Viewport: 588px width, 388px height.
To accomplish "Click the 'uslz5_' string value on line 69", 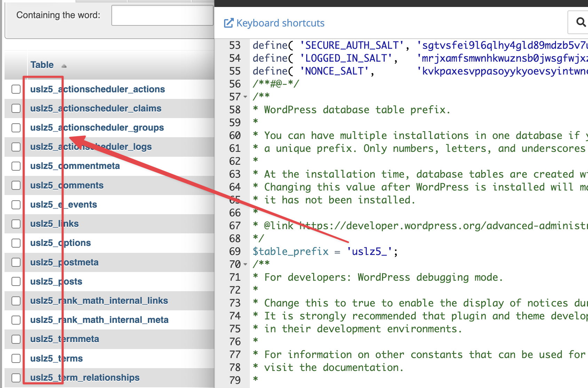I will pyautogui.click(x=370, y=251).
